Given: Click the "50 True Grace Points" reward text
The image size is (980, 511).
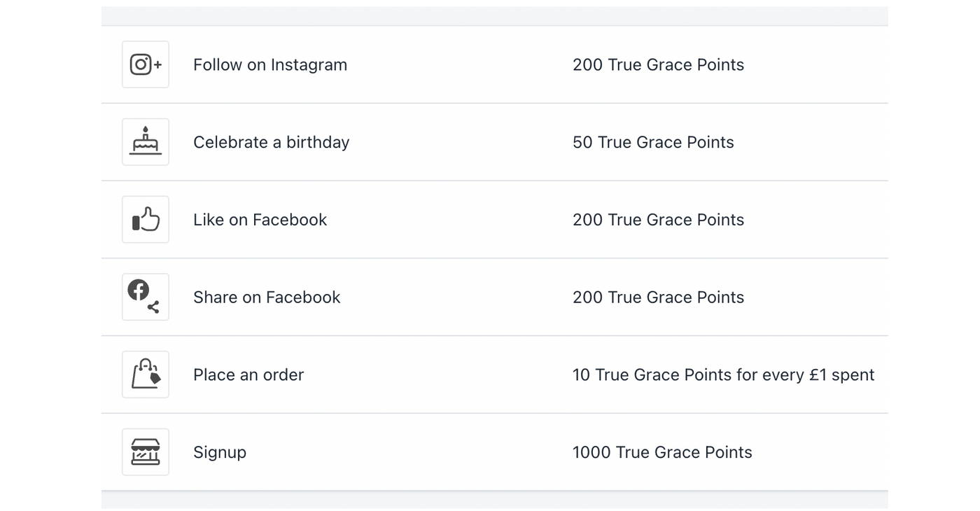Looking at the screenshot, I should [653, 142].
